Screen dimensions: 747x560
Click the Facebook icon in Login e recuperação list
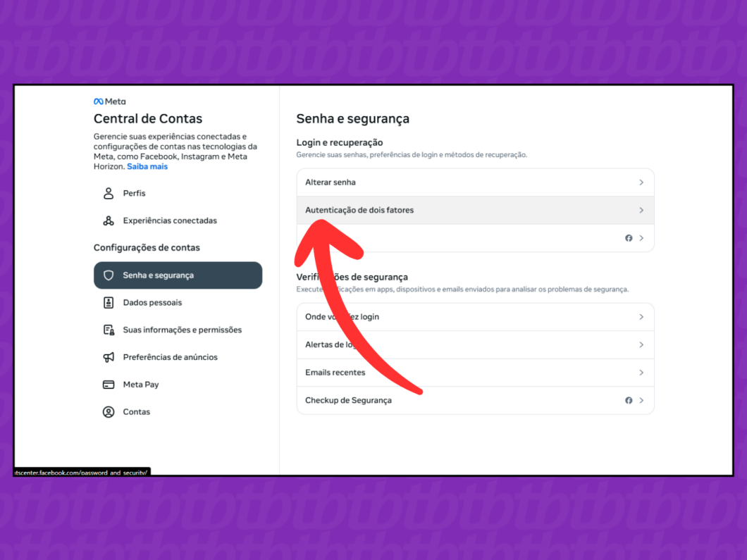coord(629,238)
